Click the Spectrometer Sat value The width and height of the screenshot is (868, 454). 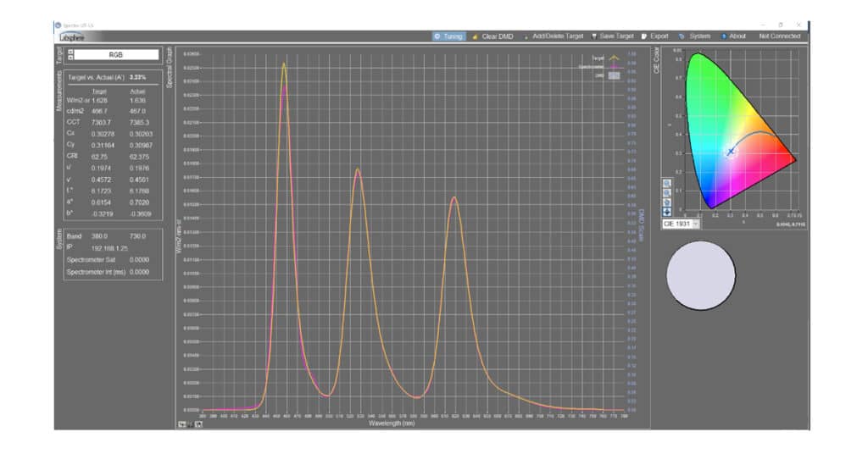(140, 260)
